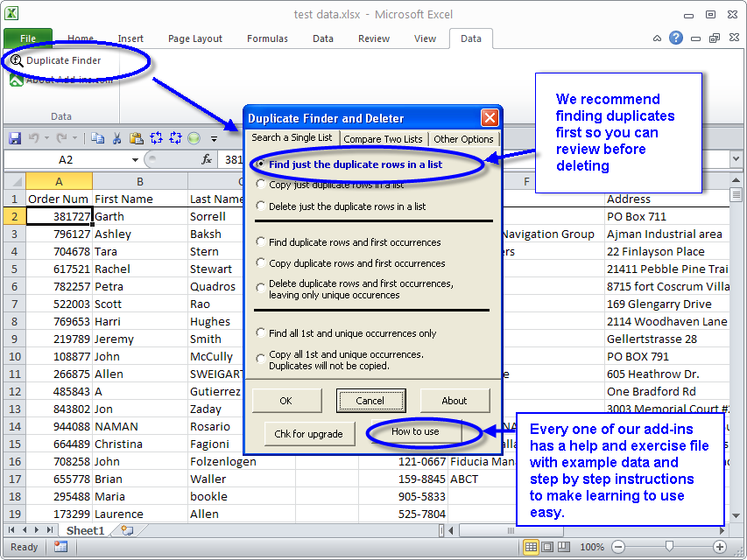
Task: Click the Page Break Preview icon
Action: 564,547
